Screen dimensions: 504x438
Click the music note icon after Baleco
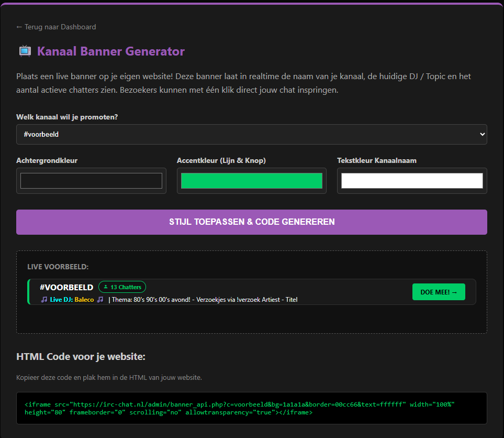pyautogui.click(x=99, y=300)
